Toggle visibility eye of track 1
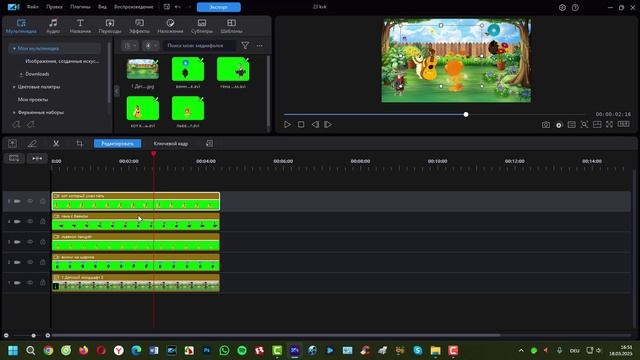Image resolution: width=640 pixels, height=360 pixels. tap(30, 282)
